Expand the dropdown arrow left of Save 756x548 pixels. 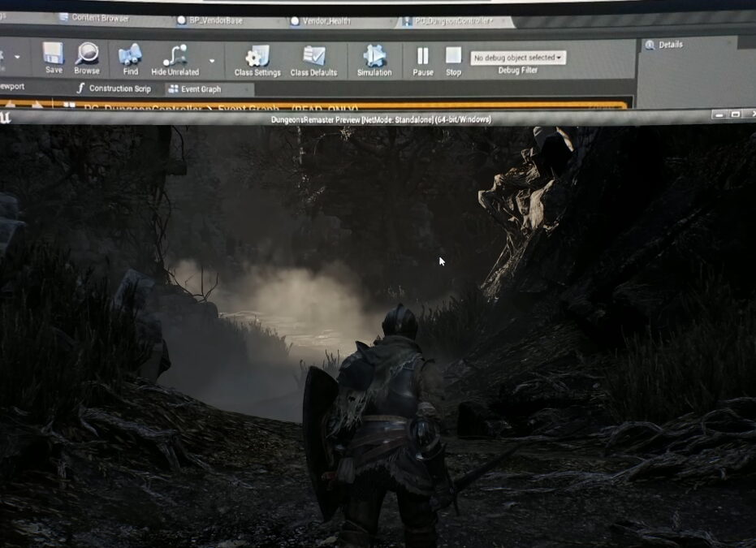coord(17,57)
